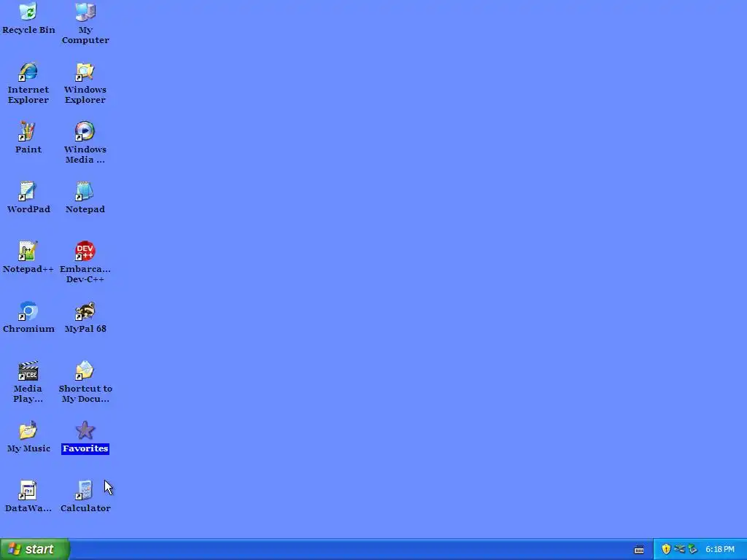Click the Internet Explorer shortcut

click(28, 72)
